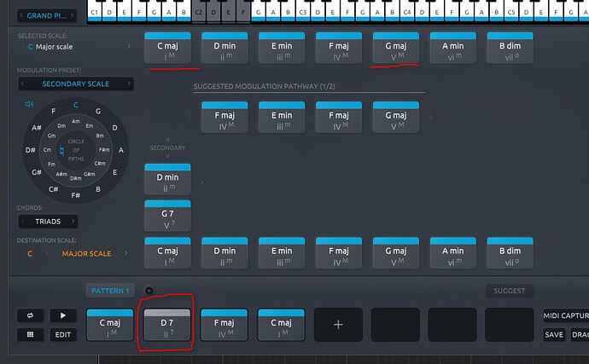This screenshot has width=589, height=364.
Task: Click the speaker icon beside the circle of fifths
Action: point(29,104)
